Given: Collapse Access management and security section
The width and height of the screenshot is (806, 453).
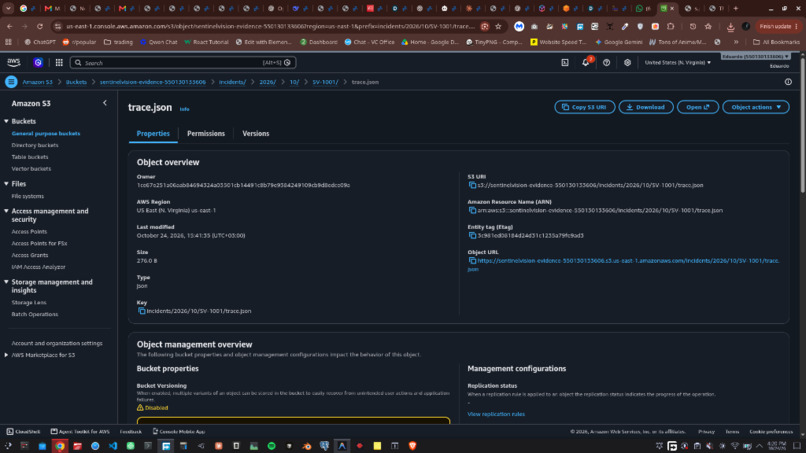Looking at the screenshot, I should point(6,211).
